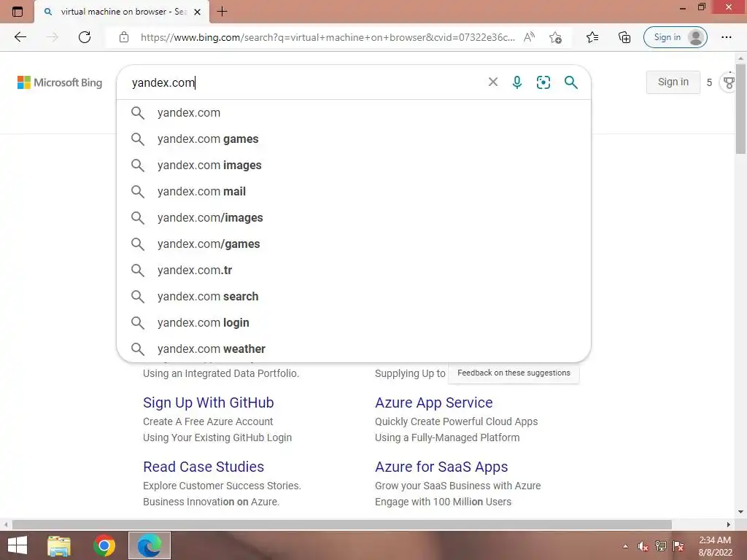Image resolution: width=747 pixels, height=560 pixels.
Task: Click the horizontal scrollbar thumb
Action: point(342,524)
